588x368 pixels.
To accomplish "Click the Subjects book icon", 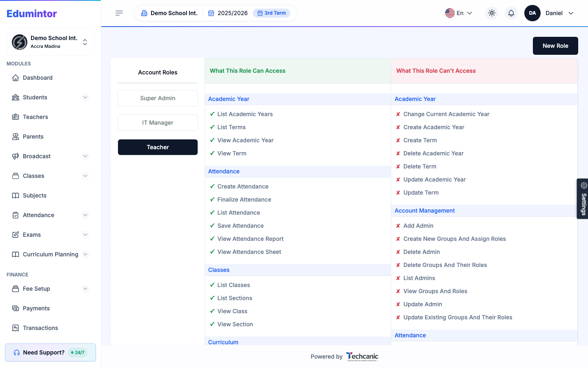I will pos(16,195).
